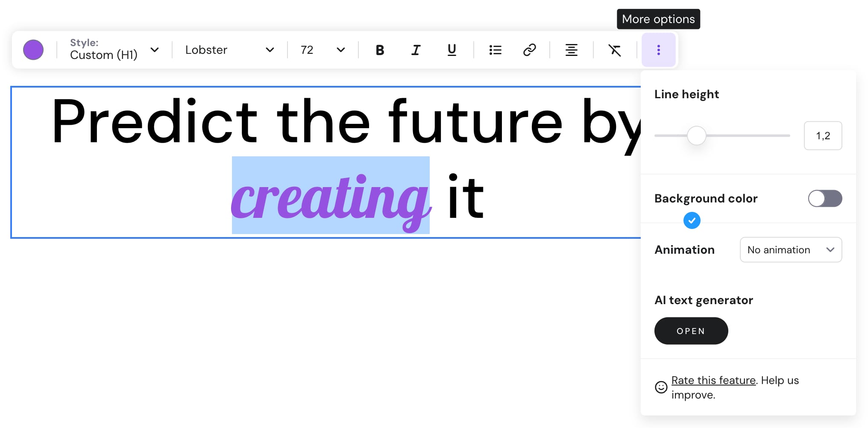
Task: Open the font size 72 dropdown
Action: (x=323, y=50)
